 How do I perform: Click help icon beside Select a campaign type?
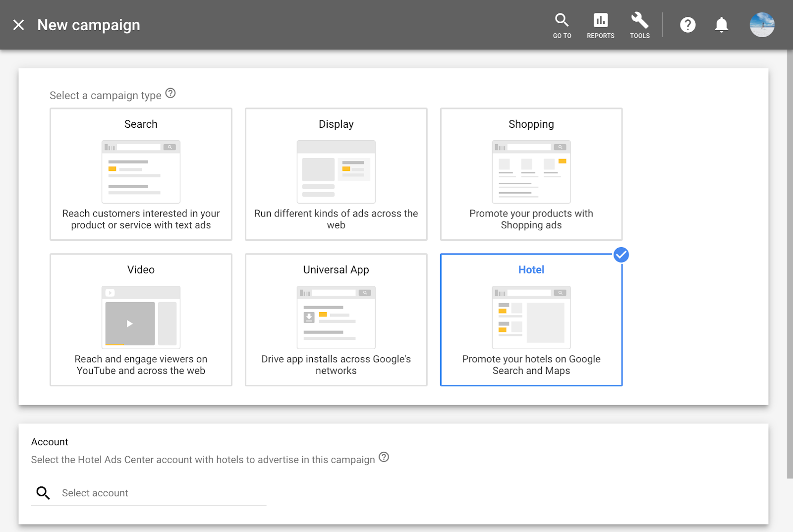coord(170,93)
